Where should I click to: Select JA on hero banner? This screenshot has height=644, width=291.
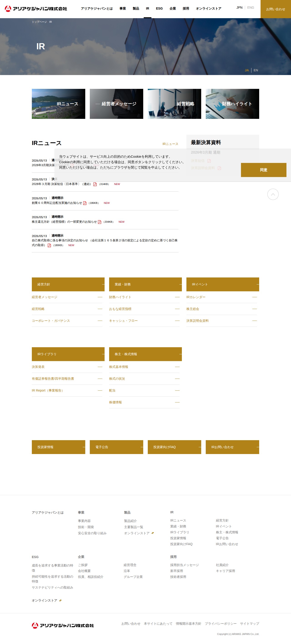pos(247,70)
